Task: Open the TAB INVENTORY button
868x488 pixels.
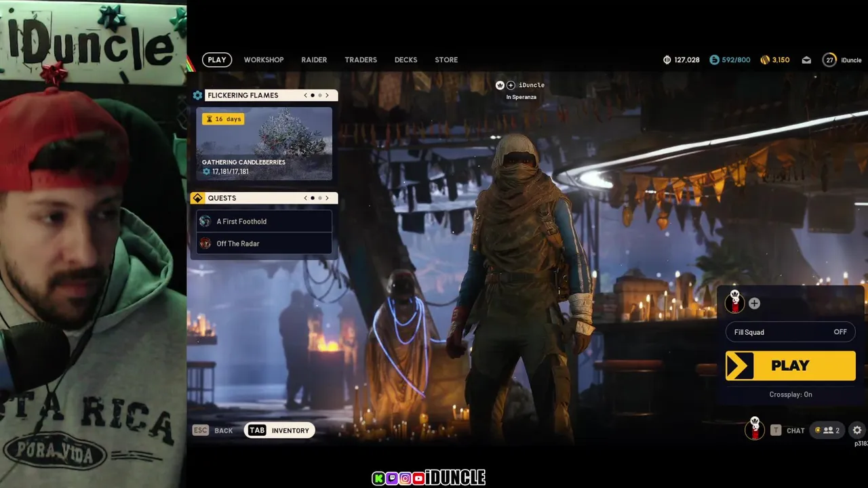Action: (279, 430)
